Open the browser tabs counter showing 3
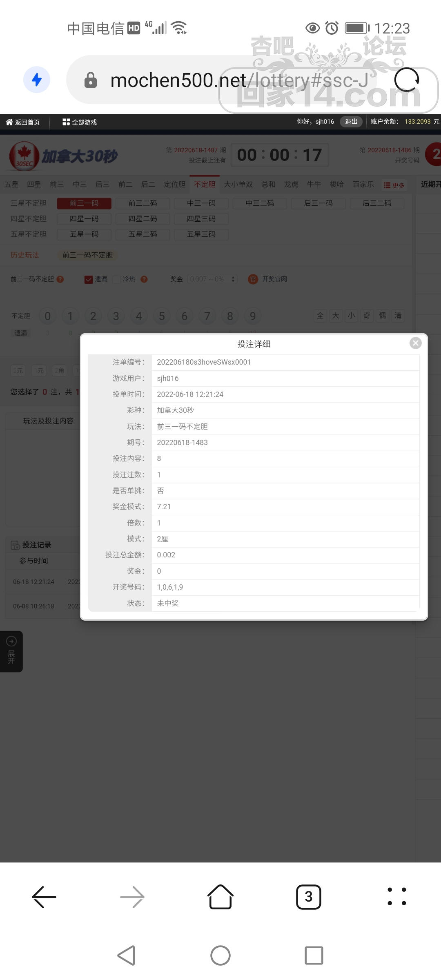The height and width of the screenshot is (980, 441). tap(309, 897)
